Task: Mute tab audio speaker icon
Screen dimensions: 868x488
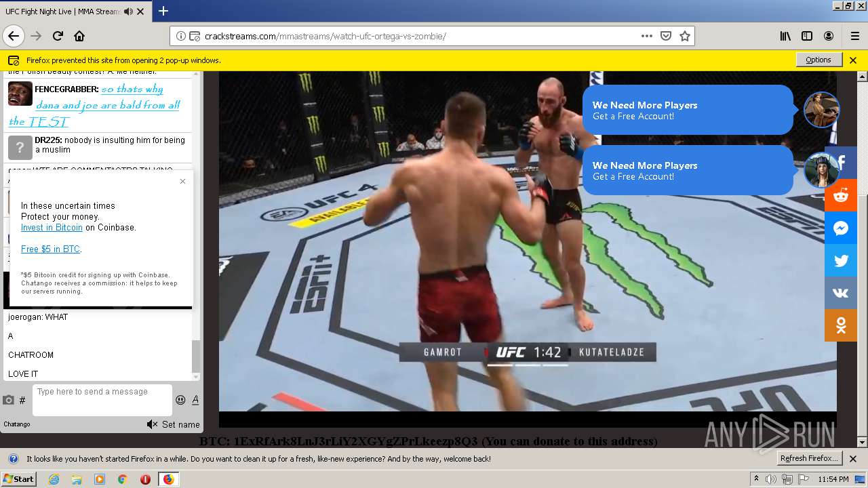Action: [x=127, y=12]
